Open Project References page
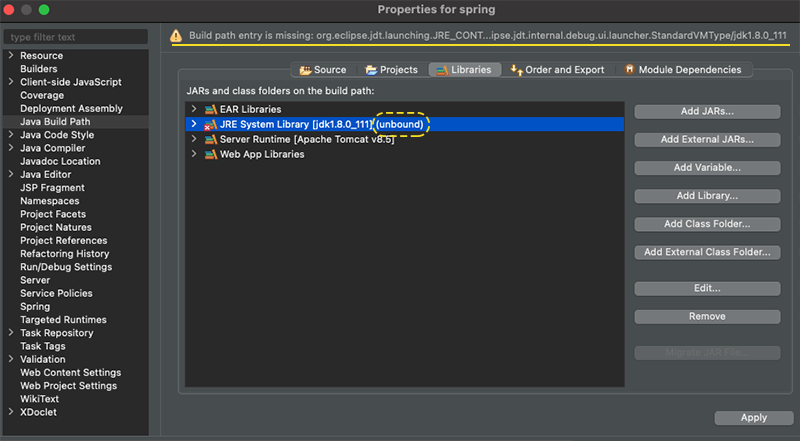800x441 pixels. [64, 240]
